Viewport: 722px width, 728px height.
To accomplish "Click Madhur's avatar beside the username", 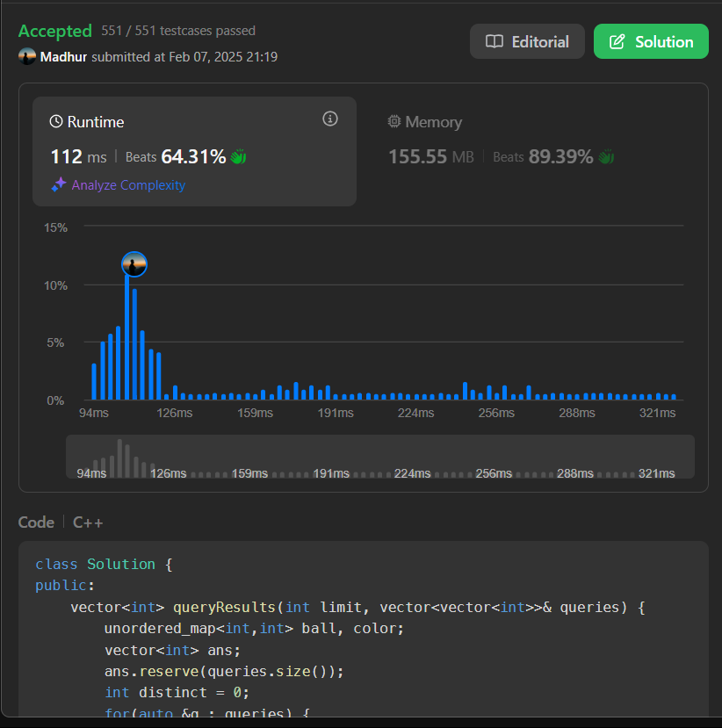I will [27, 57].
